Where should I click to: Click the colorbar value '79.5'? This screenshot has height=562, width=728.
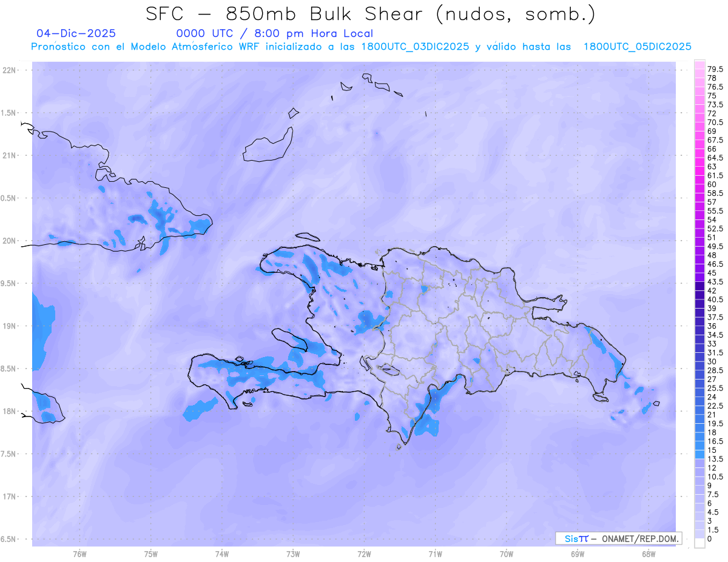point(715,70)
